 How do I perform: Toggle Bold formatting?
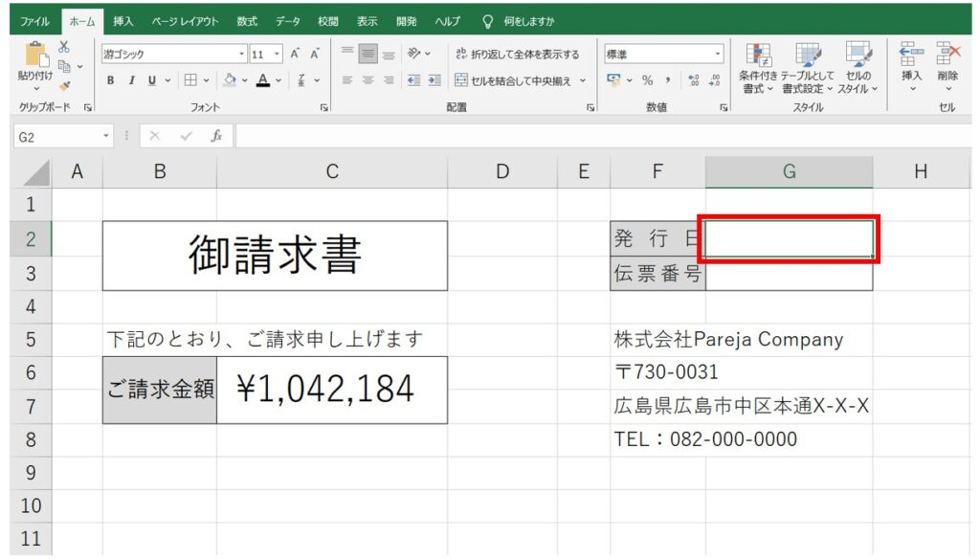111,80
